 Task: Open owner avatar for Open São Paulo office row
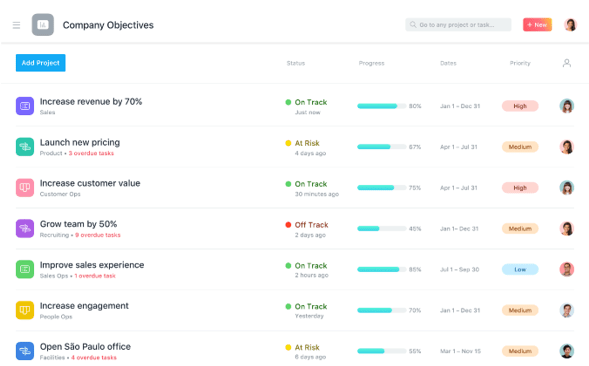567,351
